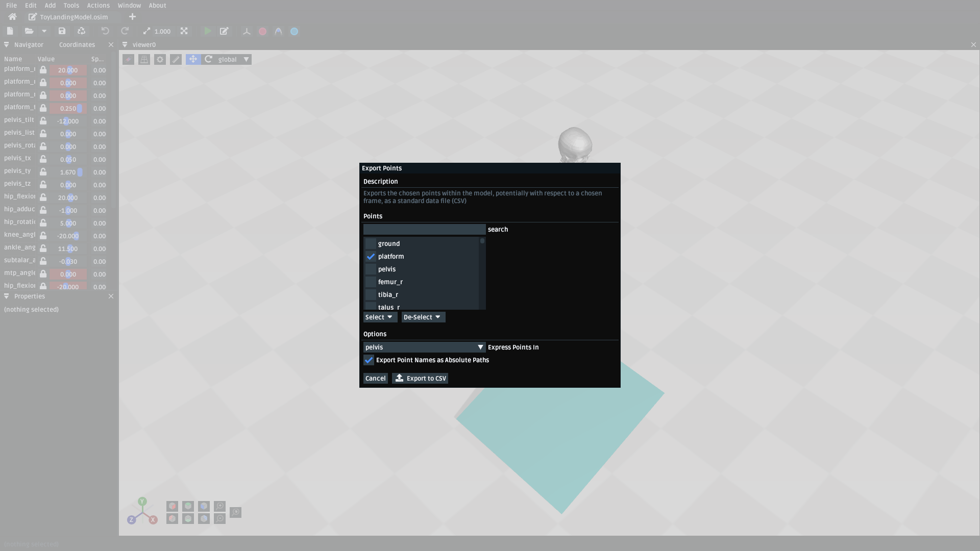Open the Tools menu
This screenshot has width=980, height=551.
click(71, 5)
